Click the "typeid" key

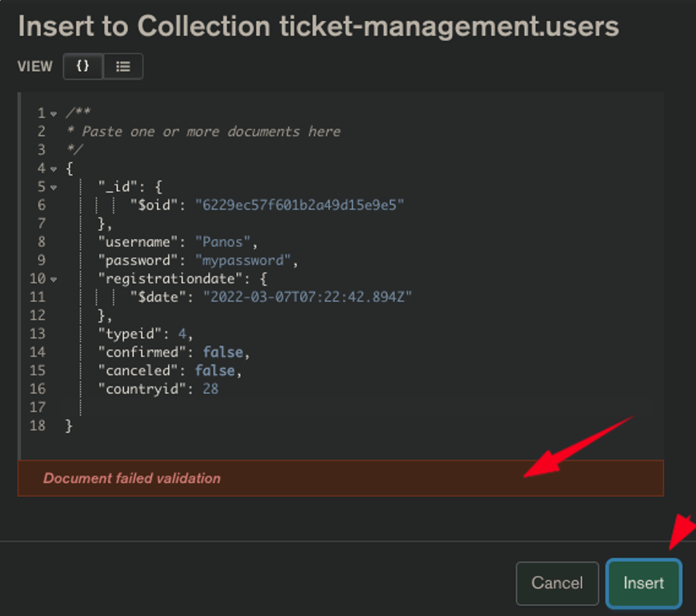129,333
